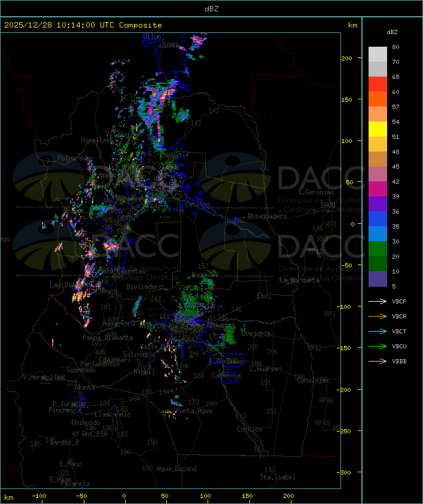The image size is (423, 504).
Task: Click the Llancanelo map label
Action: (112, 414)
